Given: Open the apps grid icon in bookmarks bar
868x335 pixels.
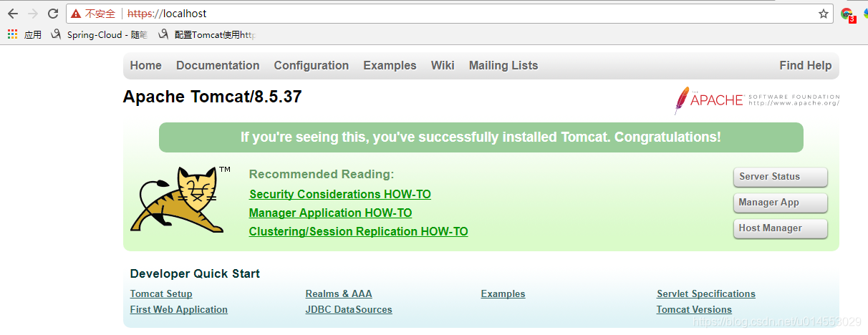Looking at the screenshot, I should click(x=12, y=34).
